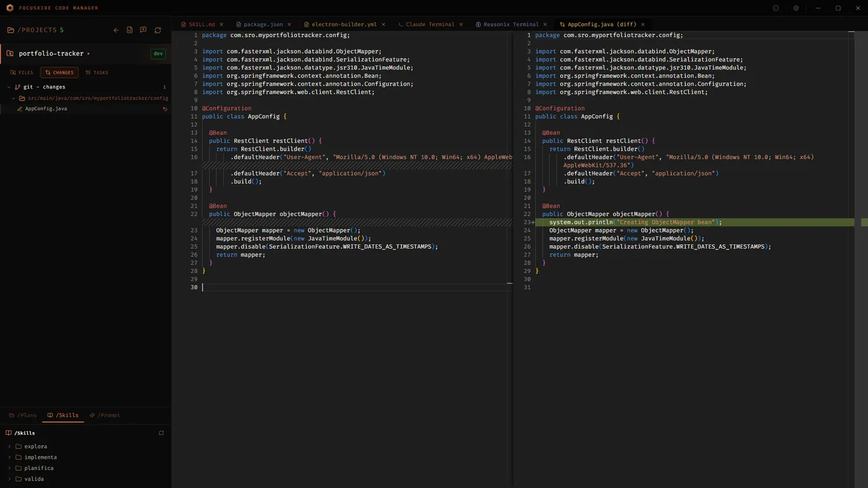Click the explora folder name
This screenshot has width=868, height=488.
(36, 446)
